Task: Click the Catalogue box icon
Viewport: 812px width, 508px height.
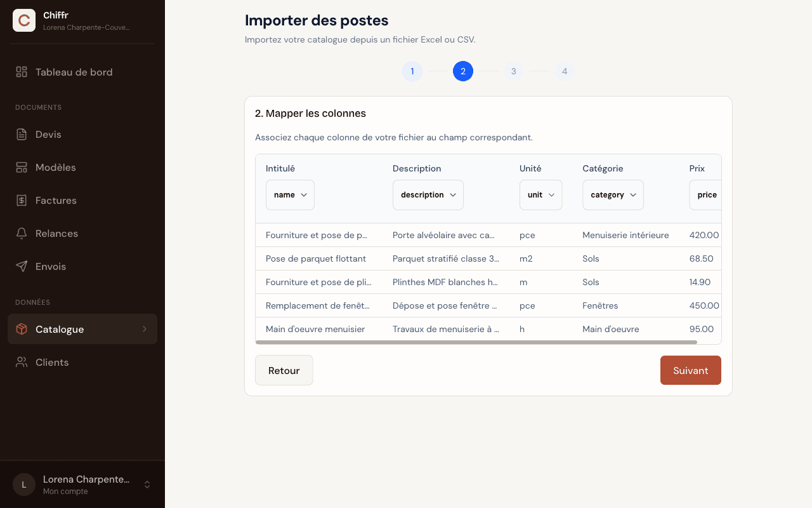Action: pyautogui.click(x=22, y=329)
